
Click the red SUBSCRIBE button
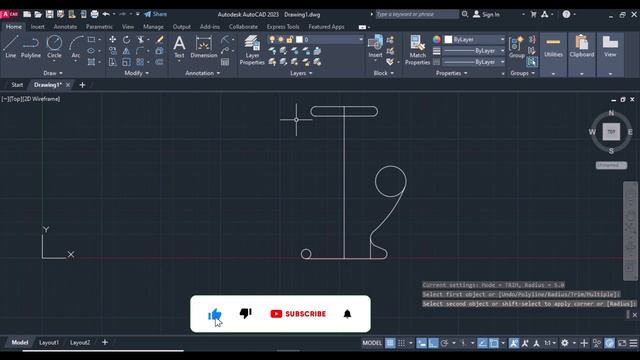click(x=298, y=314)
